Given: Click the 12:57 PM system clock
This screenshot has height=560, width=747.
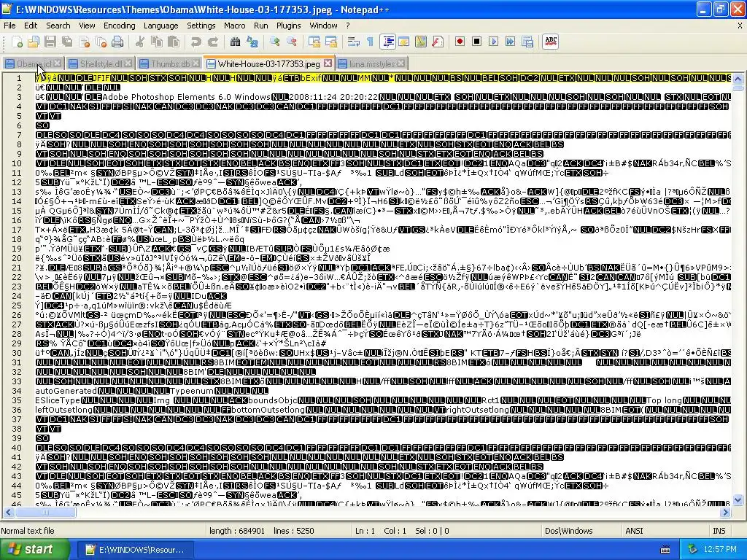Looking at the screenshot, I should [720, 550].
